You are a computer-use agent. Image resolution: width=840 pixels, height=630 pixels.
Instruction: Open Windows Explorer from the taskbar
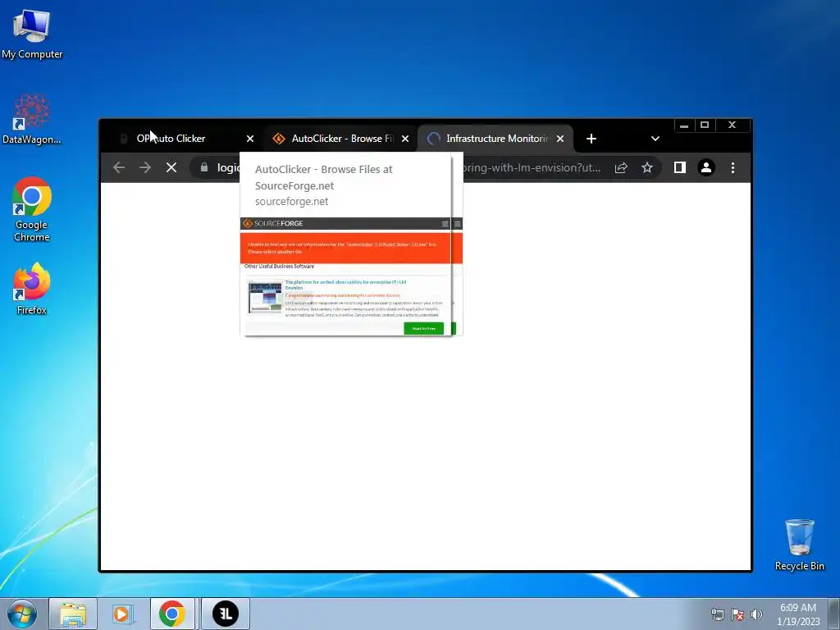point(73,614)
